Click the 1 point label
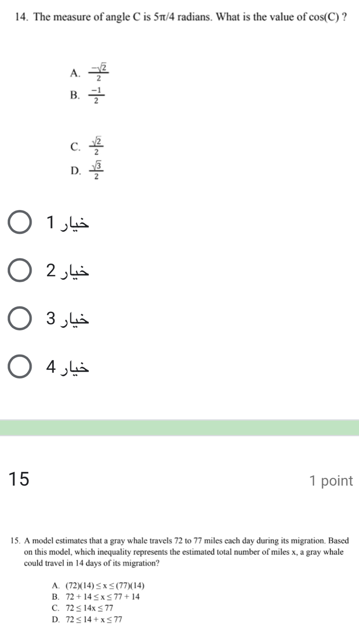Screen dimensions: 359x644 [x=331, y=481]
